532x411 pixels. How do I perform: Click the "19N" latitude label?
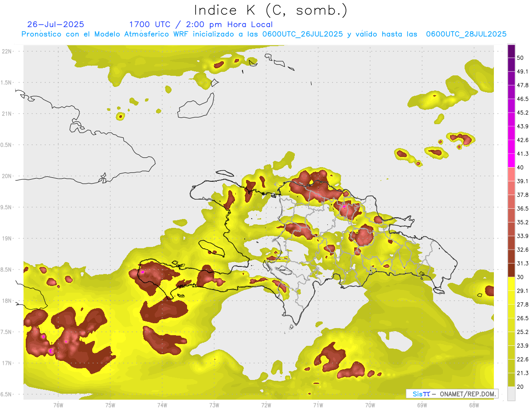point(7,238)
